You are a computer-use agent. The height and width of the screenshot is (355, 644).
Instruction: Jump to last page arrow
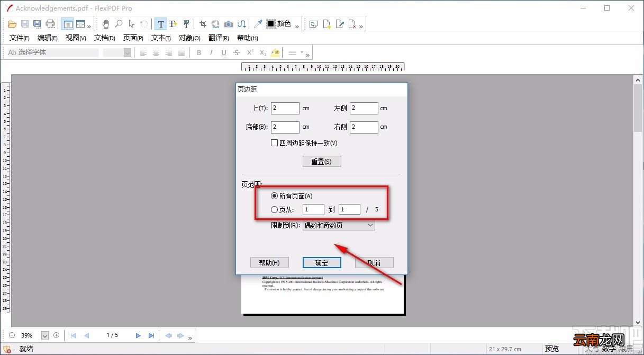151,335
